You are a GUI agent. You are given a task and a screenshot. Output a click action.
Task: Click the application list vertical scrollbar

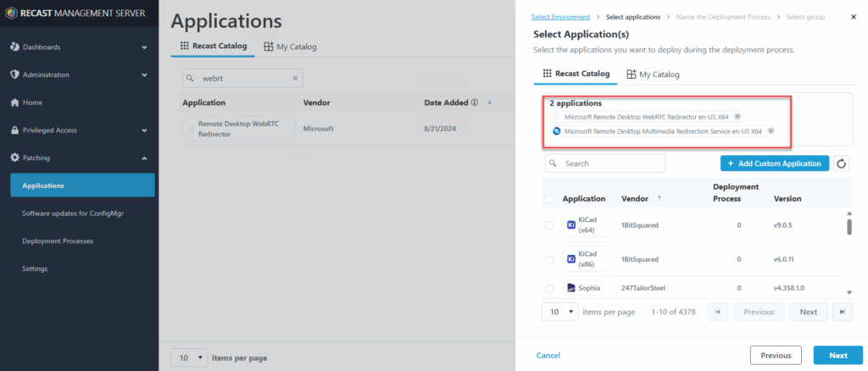click(849, 227)
